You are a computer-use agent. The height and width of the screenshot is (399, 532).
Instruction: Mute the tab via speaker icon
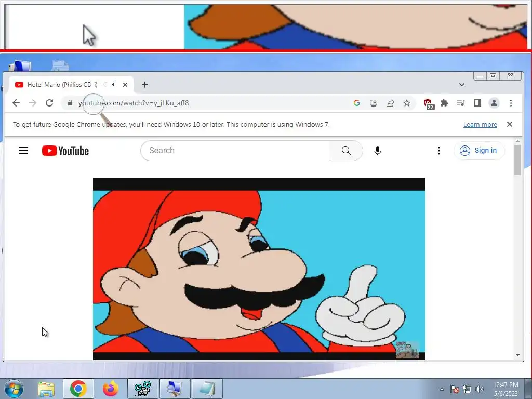(x=114, y=85)
